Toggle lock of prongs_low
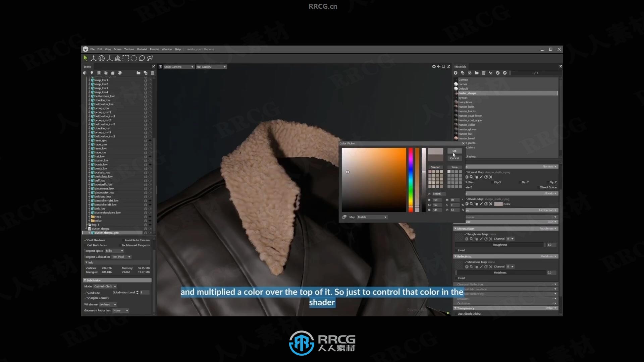The width and height of the screenshot is (644, 362). pos(145,108)
